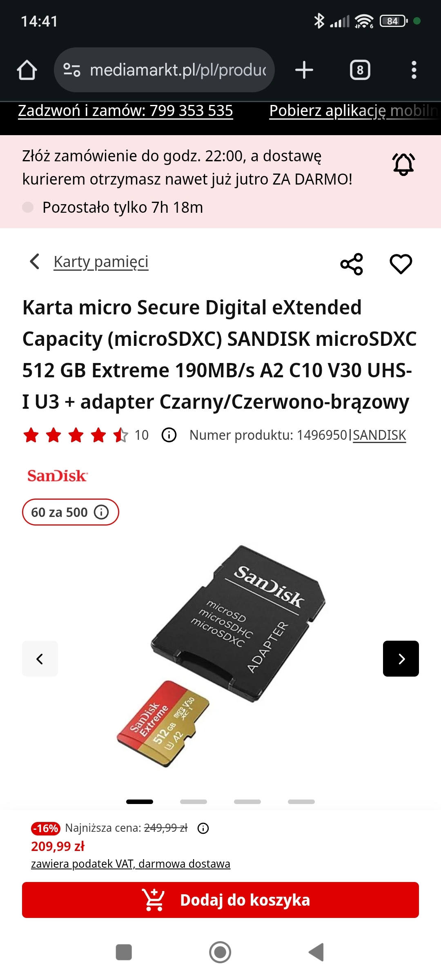Open browser three-dot overflow menu
This screenshot has width=441, height=980.
414,70
